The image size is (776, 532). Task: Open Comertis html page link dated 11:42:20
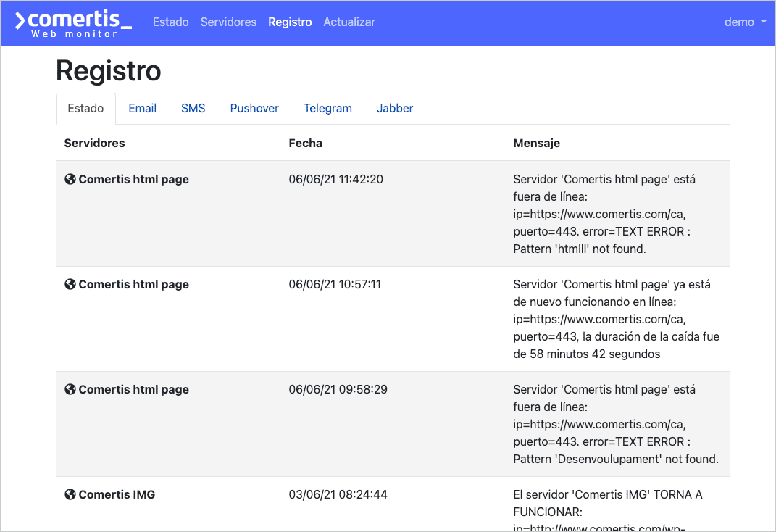click(134, 179)
